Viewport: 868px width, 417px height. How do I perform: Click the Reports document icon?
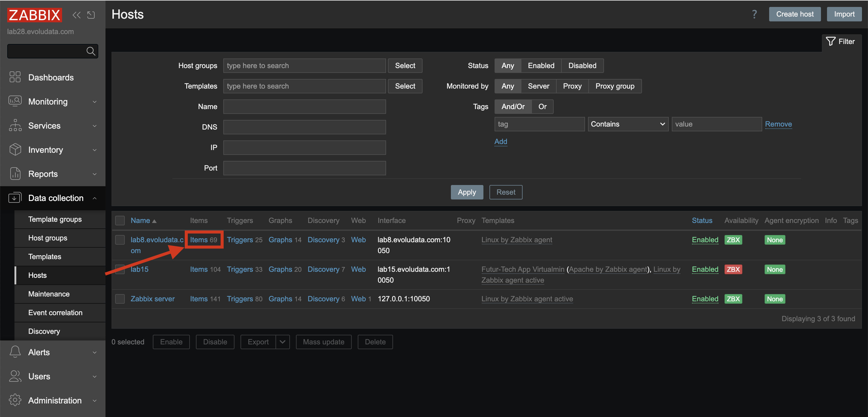click(15, 174)
